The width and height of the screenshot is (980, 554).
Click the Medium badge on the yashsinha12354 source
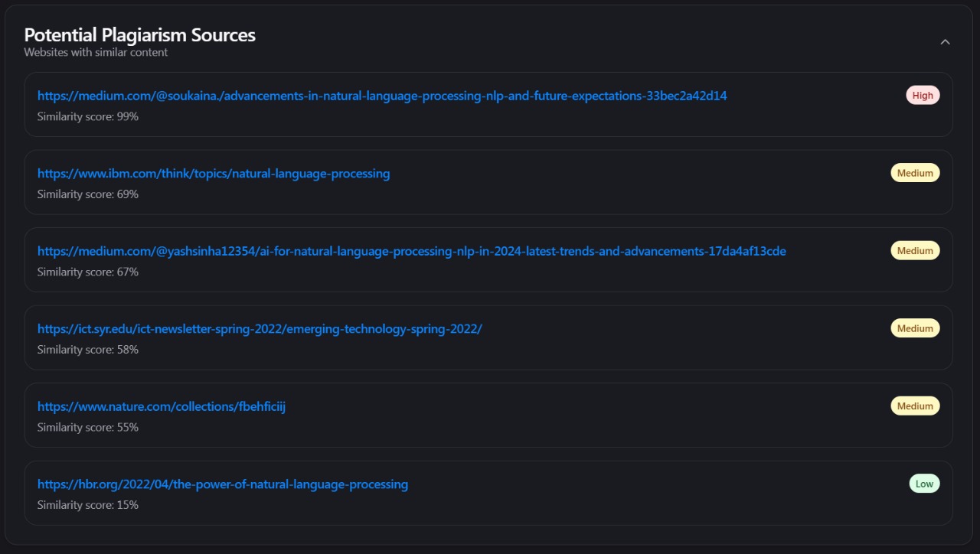pos(915,251)
